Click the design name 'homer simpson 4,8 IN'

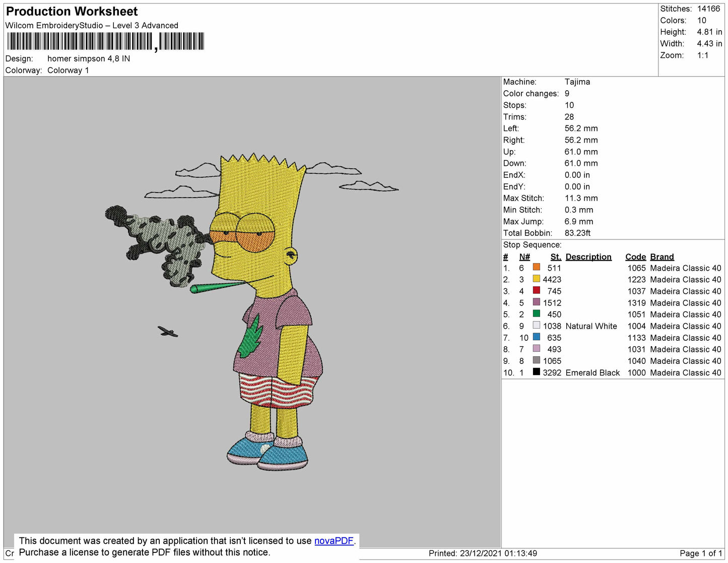point(89,58)
